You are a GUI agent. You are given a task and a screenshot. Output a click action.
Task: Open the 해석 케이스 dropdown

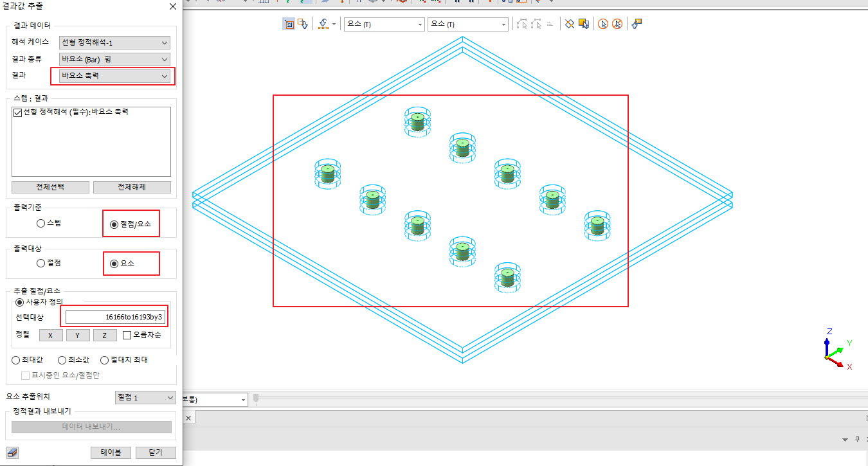pyautogui.click(x=114, y=43)
